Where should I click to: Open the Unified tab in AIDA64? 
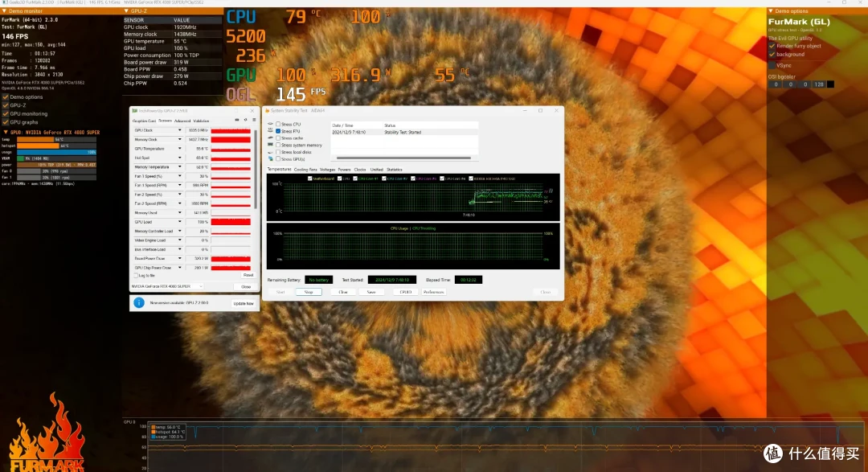coord(376,170)
